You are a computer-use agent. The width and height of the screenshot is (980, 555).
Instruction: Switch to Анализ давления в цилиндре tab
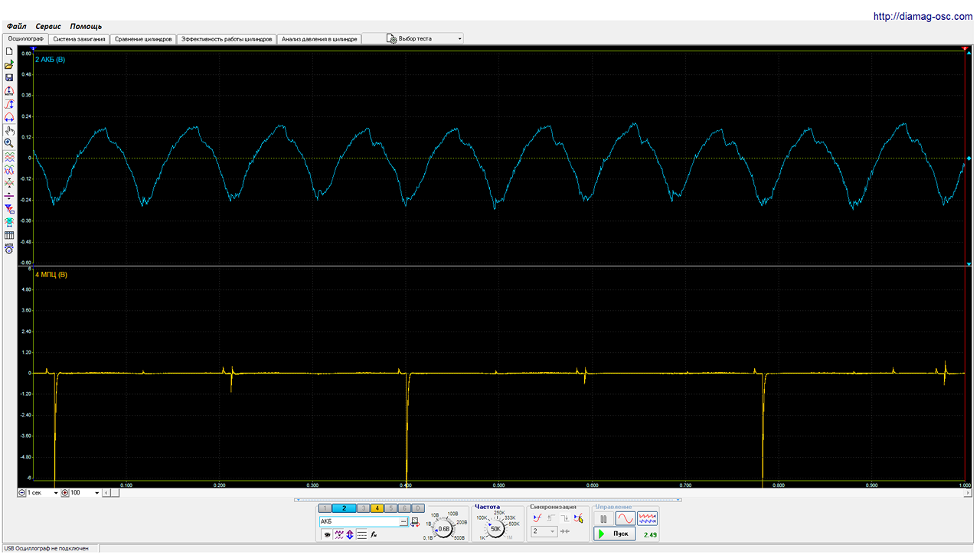318,38
